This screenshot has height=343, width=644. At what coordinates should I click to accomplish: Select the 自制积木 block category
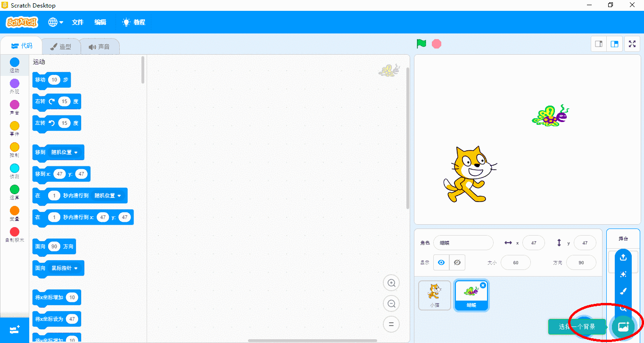click(x=15, y=235)
